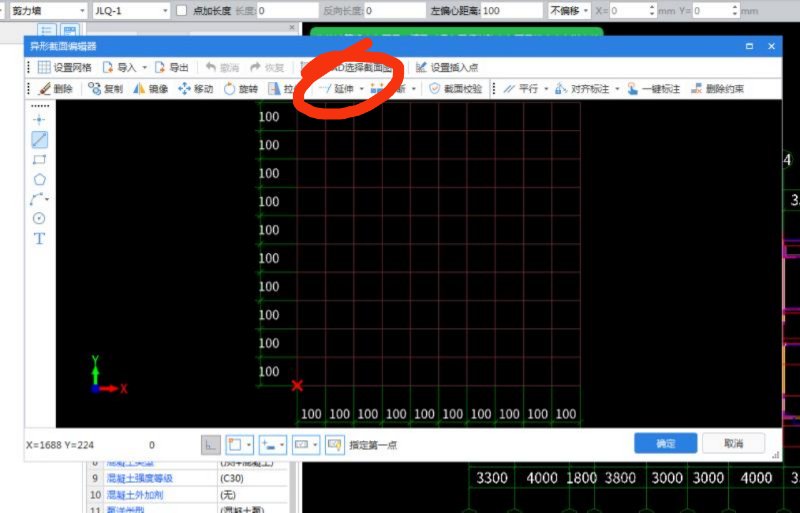Increase the X offset stepper value
800x513 pixels.
652,7
